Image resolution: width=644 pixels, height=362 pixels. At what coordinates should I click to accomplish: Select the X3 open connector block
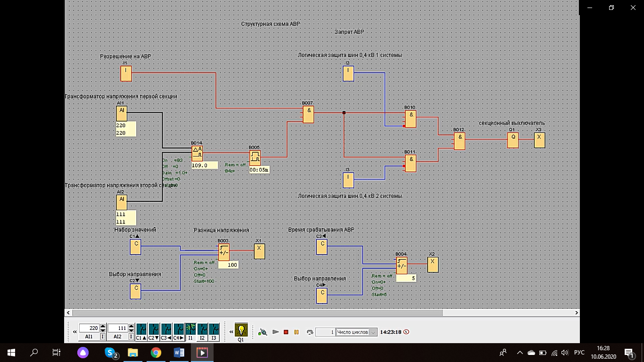click(539, 140)
